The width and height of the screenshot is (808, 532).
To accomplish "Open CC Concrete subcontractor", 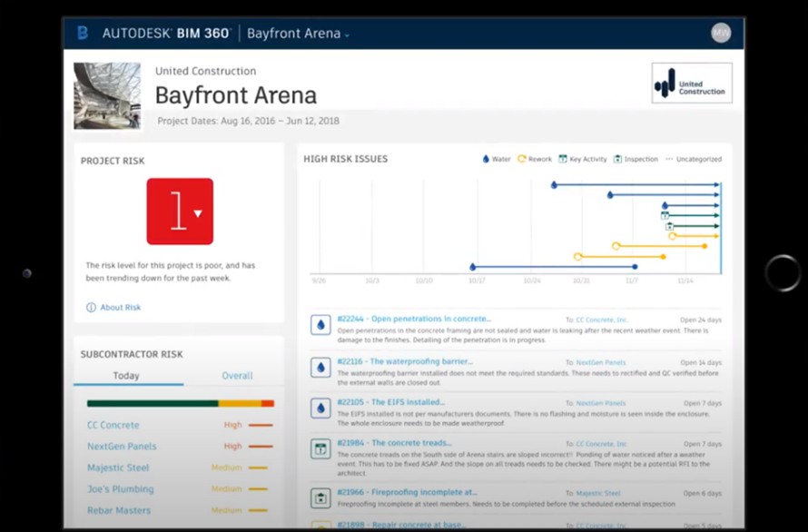I will coord(113,425).
